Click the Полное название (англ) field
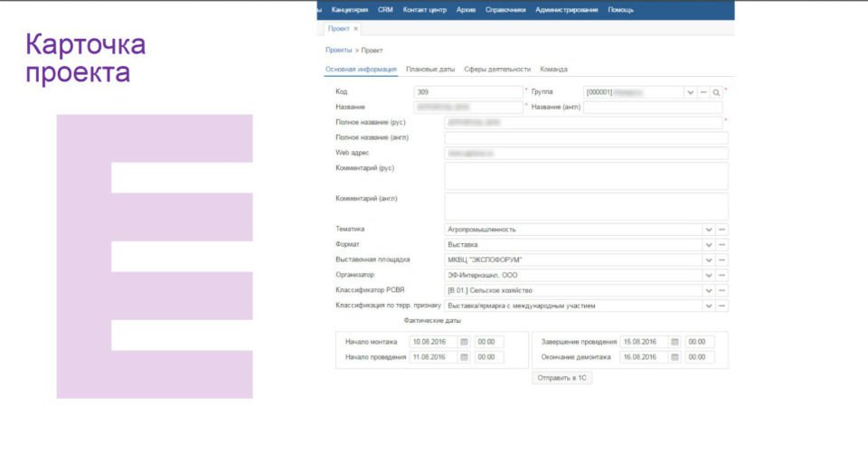 tap(586, 138)
